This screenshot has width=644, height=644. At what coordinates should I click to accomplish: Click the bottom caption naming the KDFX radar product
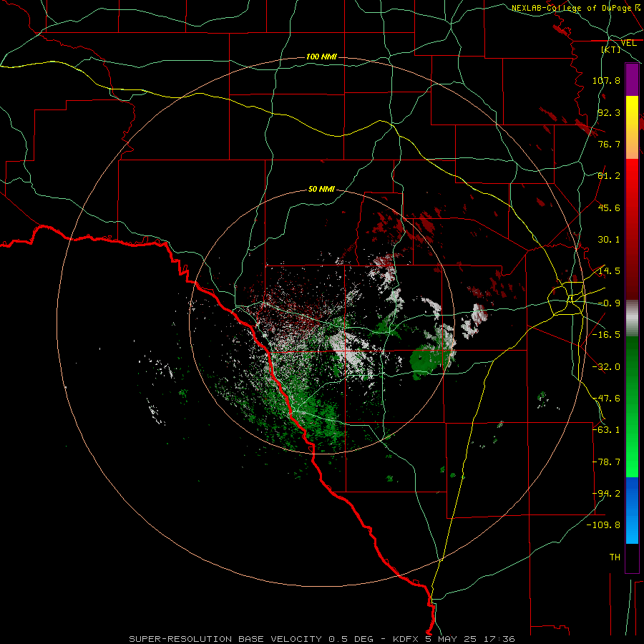321,639
